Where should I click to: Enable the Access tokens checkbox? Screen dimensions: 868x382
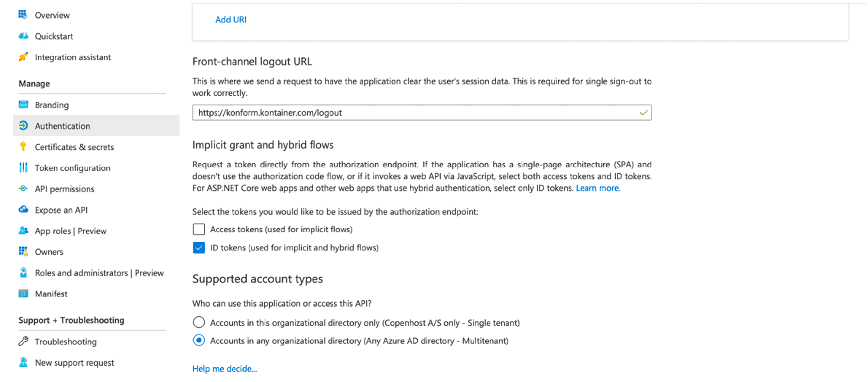pyautogui.click(x=199, y=230)
